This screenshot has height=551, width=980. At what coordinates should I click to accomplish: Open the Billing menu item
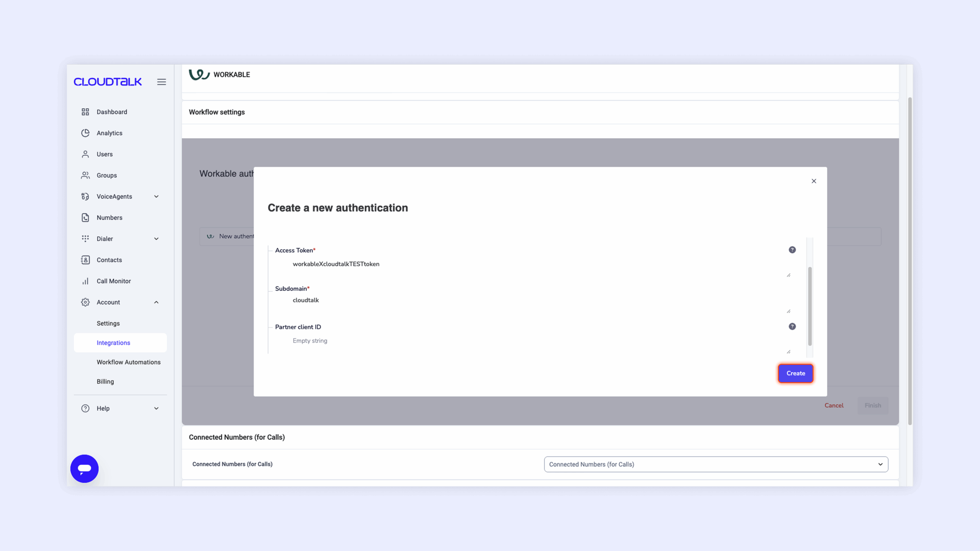coord(105,381)
